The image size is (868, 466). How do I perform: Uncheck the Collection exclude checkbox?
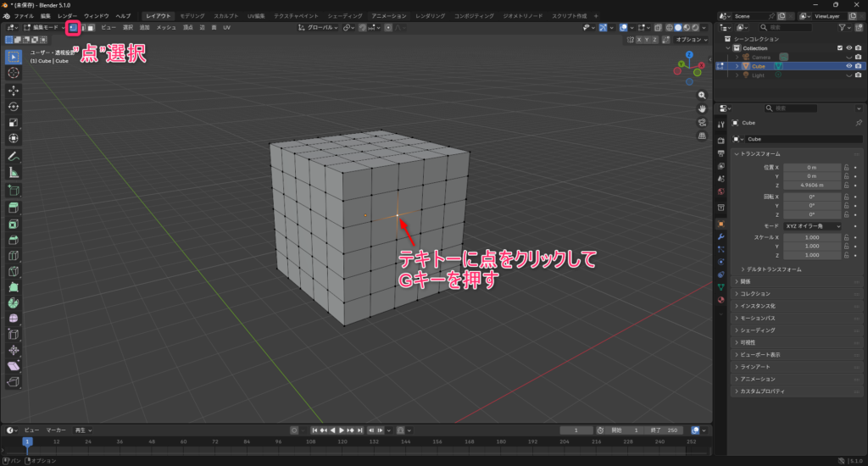click(x=840, y=48)
